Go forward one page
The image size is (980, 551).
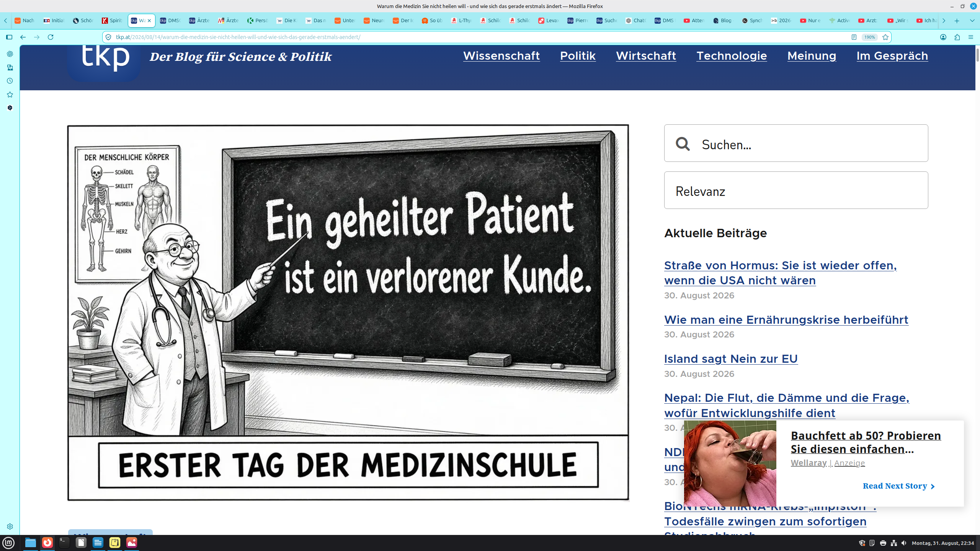point(37,37)
